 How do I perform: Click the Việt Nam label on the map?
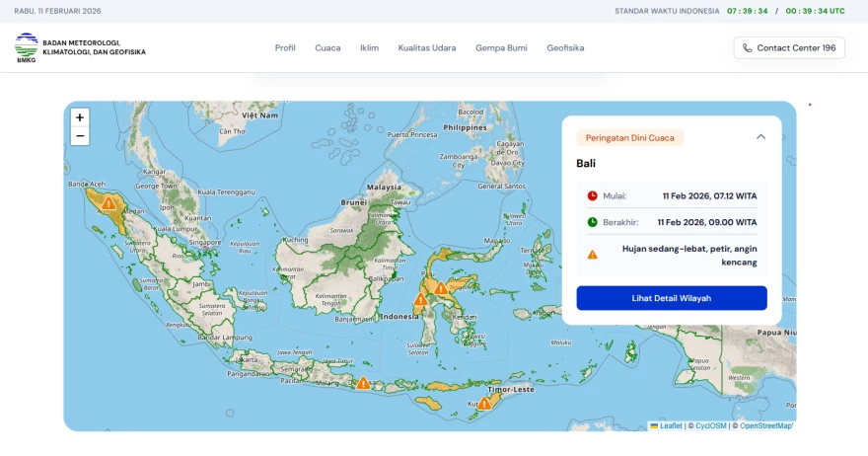tap(259, 115)
